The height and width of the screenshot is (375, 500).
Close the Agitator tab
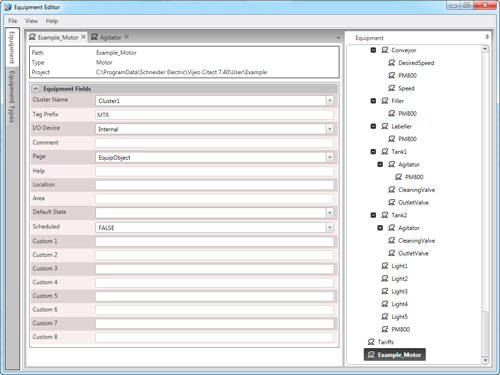(x=126, y=37)
